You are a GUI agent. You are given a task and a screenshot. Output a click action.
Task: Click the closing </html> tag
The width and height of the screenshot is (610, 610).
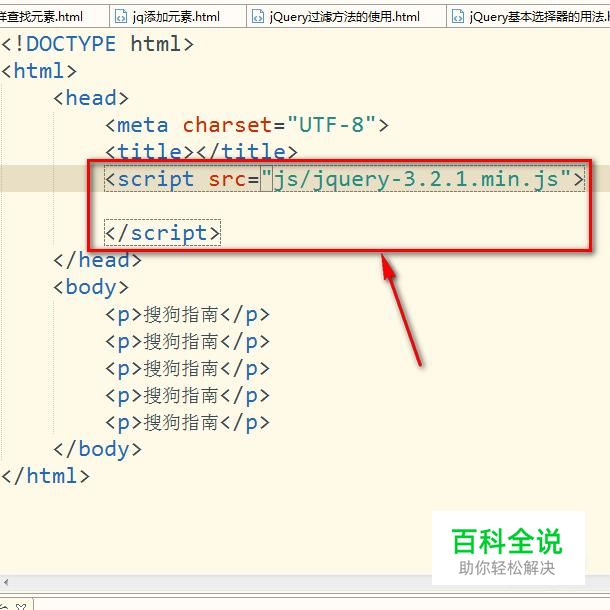(45, 476)
